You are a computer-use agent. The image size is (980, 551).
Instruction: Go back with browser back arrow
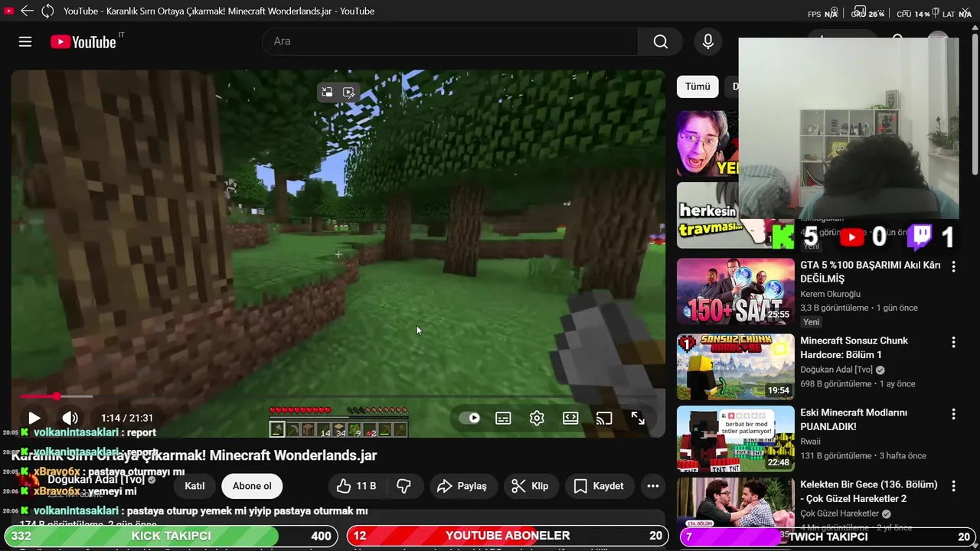27,11
